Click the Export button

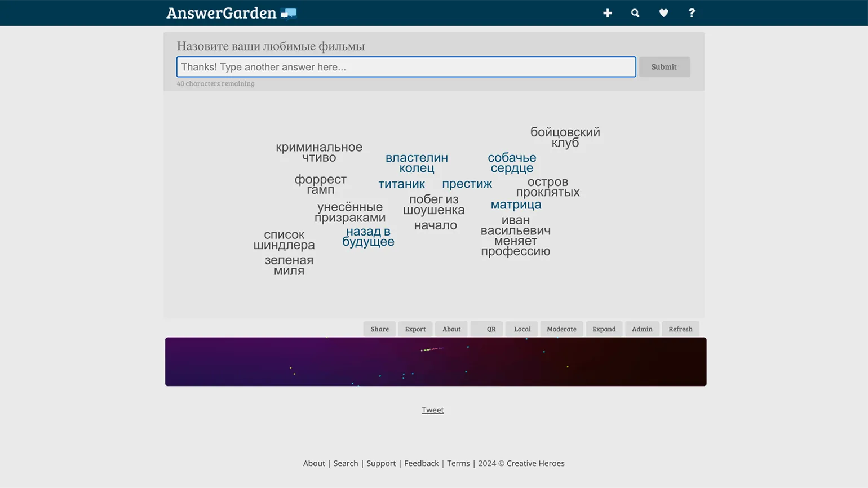coord(415,329)
